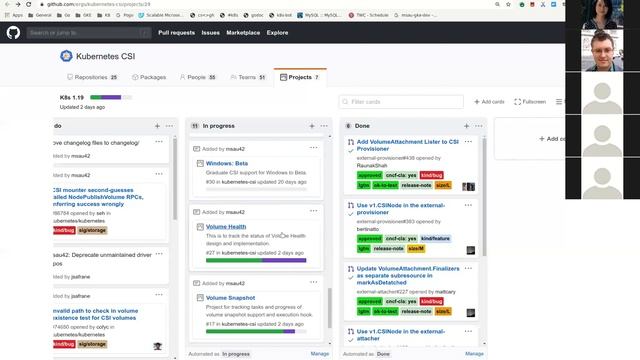Add card to Done column plus icon
Viewport: 640px width, 360px height.
(467, 126)
